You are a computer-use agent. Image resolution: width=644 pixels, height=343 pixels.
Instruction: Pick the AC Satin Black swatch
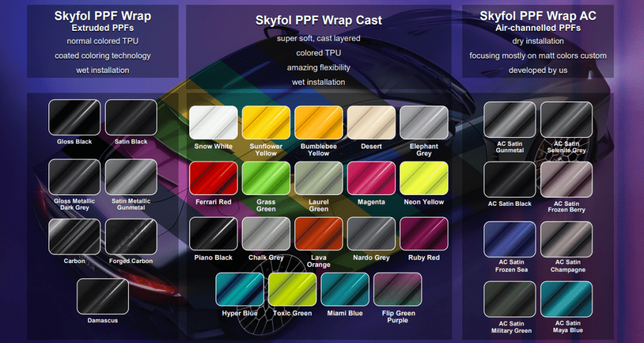[509, 179]
